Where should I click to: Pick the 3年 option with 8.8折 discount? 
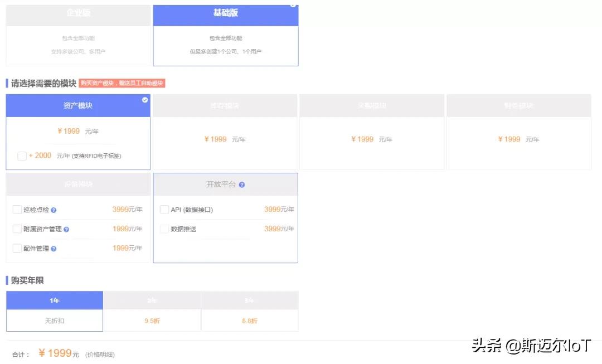(249, 300)
